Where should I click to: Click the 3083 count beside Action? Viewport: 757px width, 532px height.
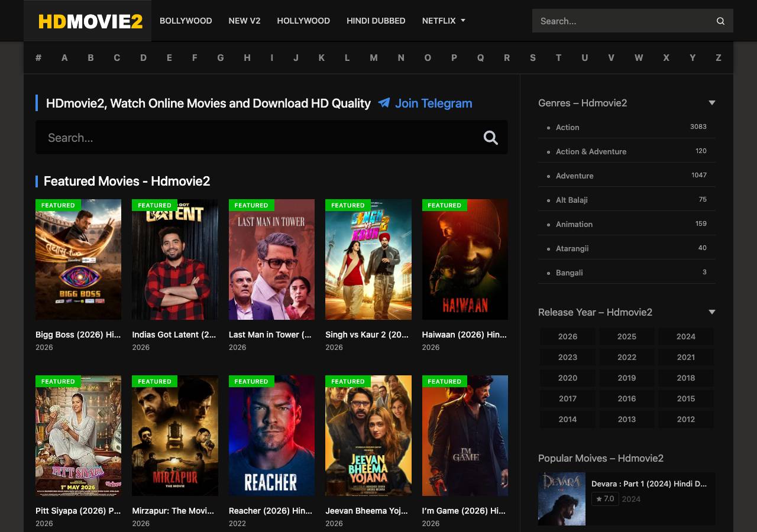pos(698,126)
